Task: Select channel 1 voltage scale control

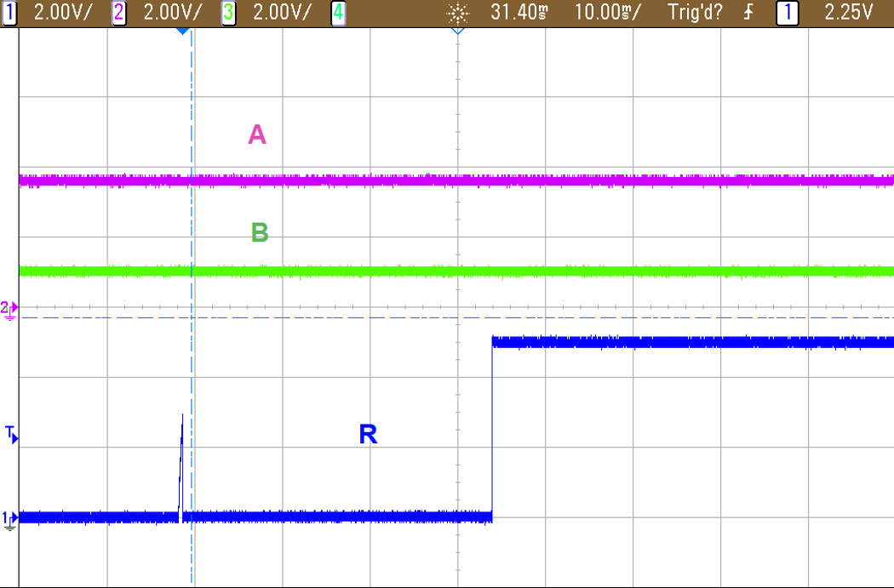Action: [11, 13]
